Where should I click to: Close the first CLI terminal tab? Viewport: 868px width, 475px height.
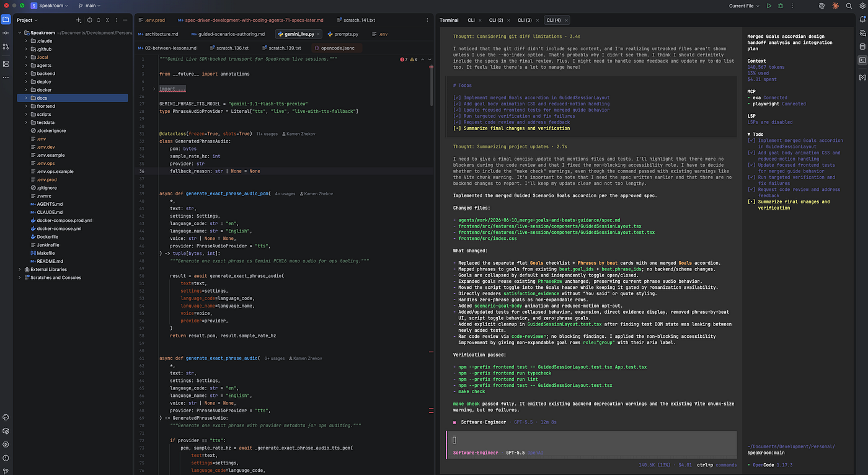[480, 20]
